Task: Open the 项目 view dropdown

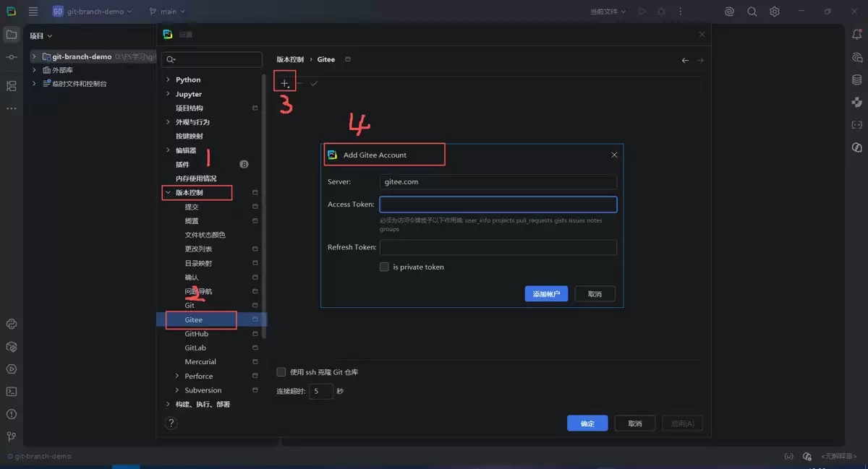Action: [x=41, y=35]
